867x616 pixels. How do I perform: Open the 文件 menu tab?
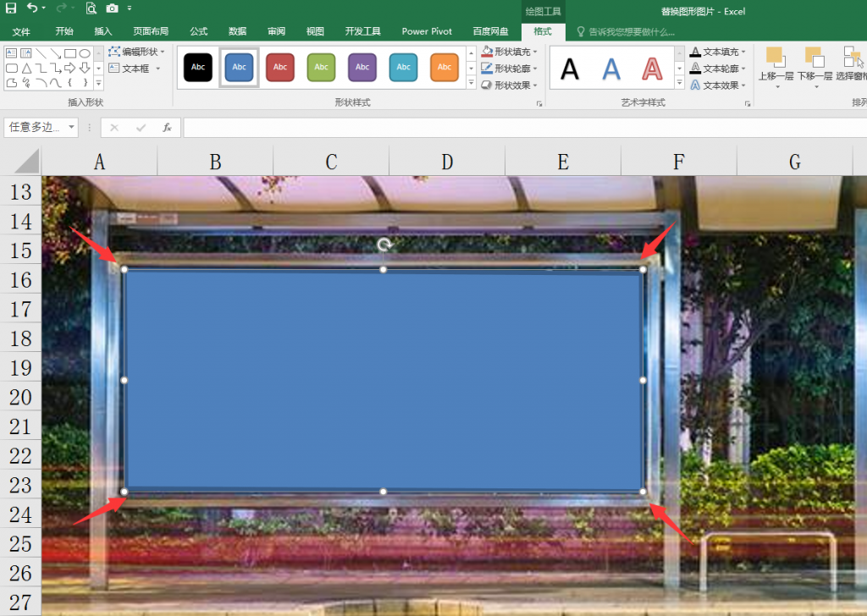coord(21,31)
